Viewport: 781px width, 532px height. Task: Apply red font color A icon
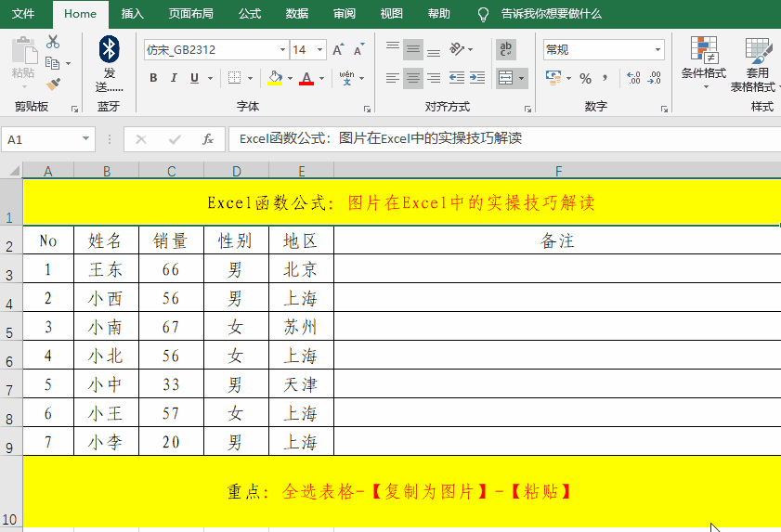(x=306, y=78)
